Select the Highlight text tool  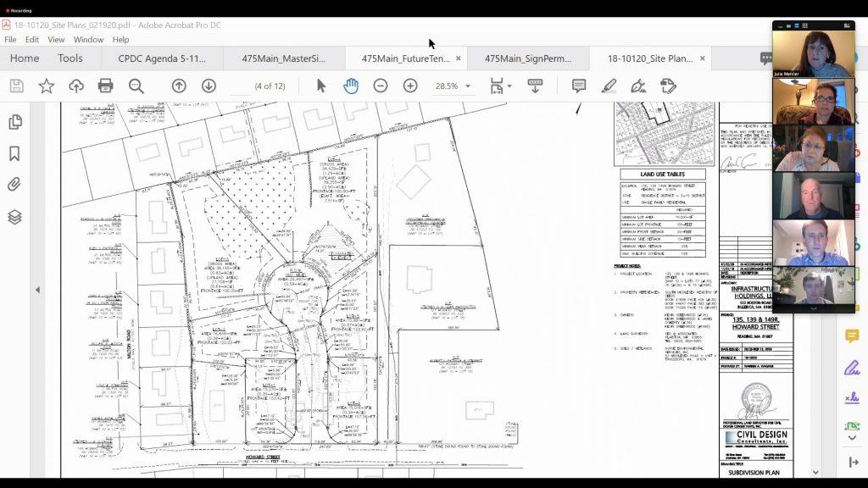pyautogui.click(x=609, y=86)
